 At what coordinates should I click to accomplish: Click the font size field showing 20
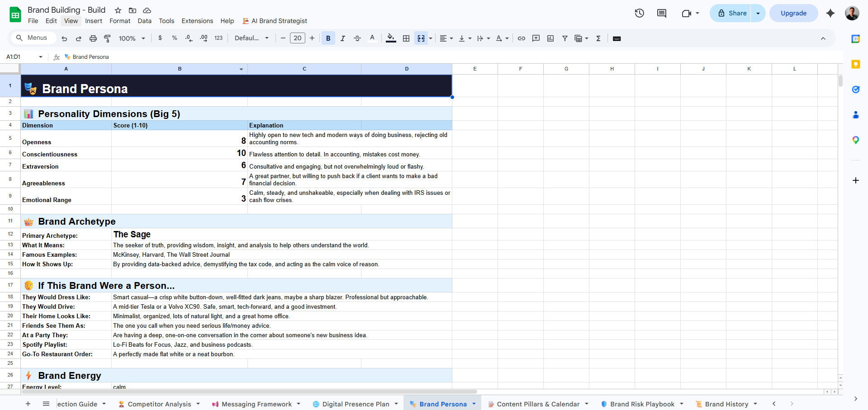(x=298, y=38)
